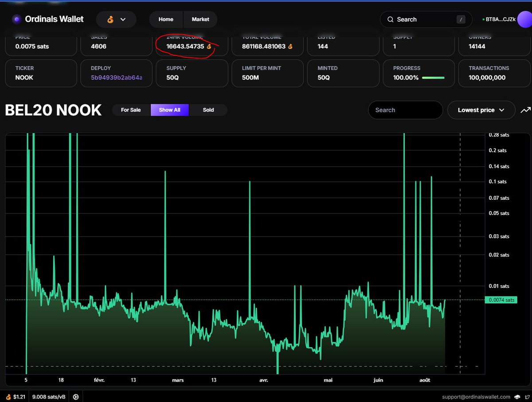This screenshot has width=532, height=402.
Task: Open the Market tab
Action: click(x=200, y=20)
